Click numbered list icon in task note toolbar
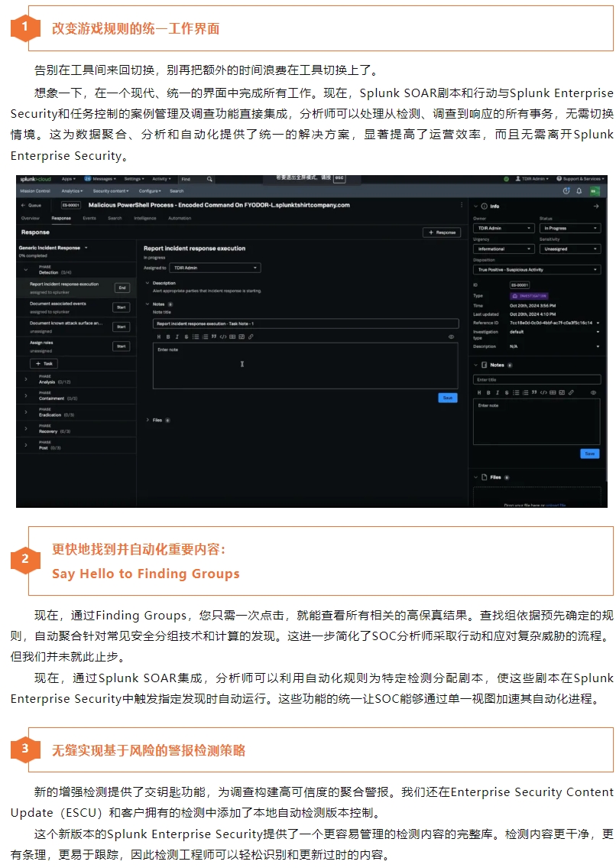The width and height of the screenshot is (616, 868). (205, 336)
